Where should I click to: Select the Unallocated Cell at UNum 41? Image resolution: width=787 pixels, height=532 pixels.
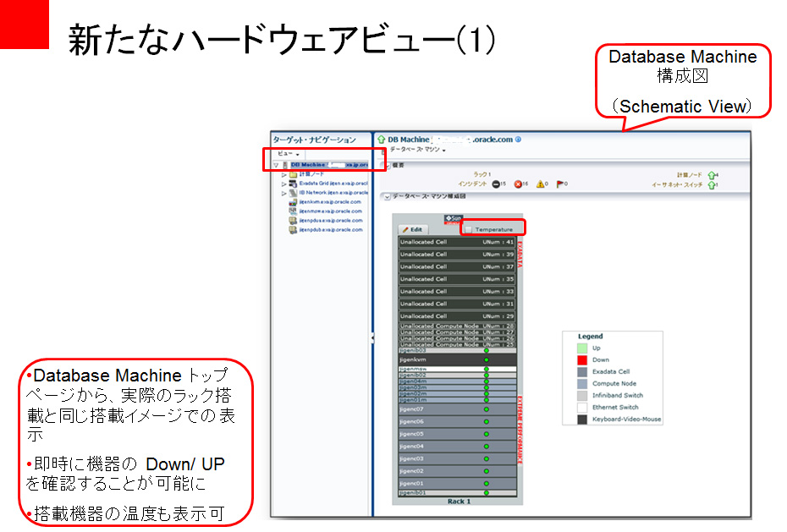457,242
